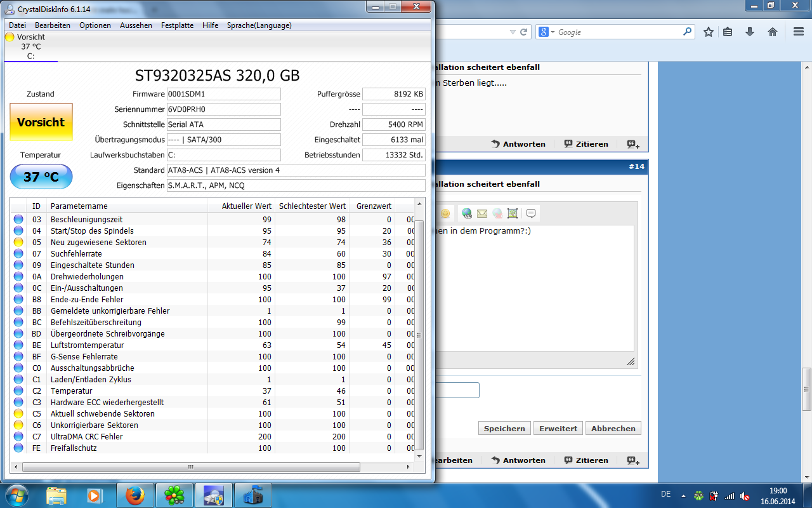Screen dimensions: 812x508
Task: Click the Schlechtester Wert column header
Action: coord(312,206)
